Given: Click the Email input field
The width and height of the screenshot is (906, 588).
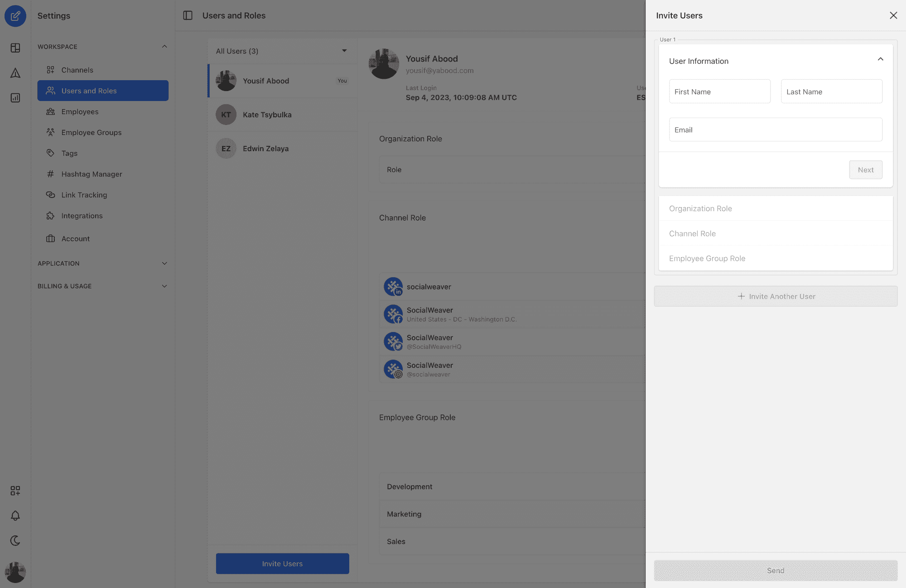Looking at the screenshot, I should (x=776, y=130).
